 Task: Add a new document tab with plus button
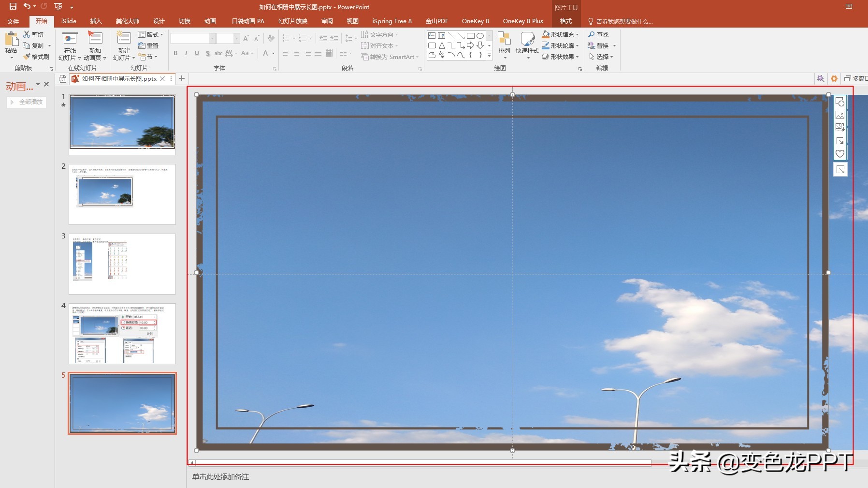click(x=182, y=78)
